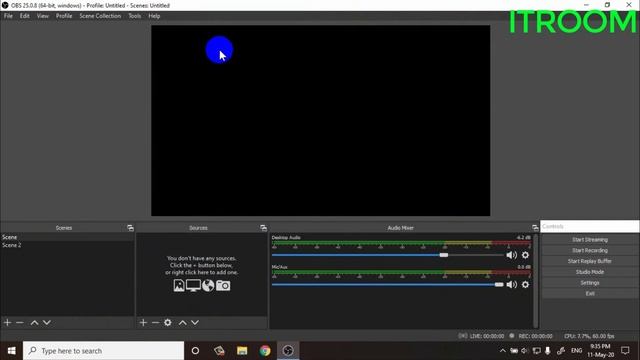The height and width of the screenshot is (360, 640).
Task: Open the Desktop Audio settings gear
Action: pos(525,255)
